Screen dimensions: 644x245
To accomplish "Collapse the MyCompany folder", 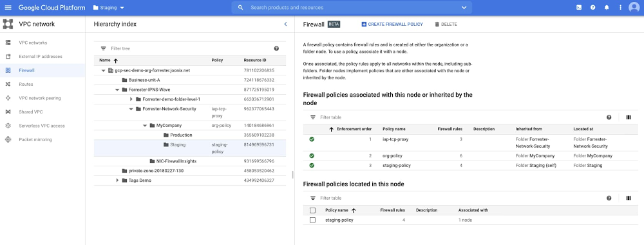I will [x=144, y=125].
